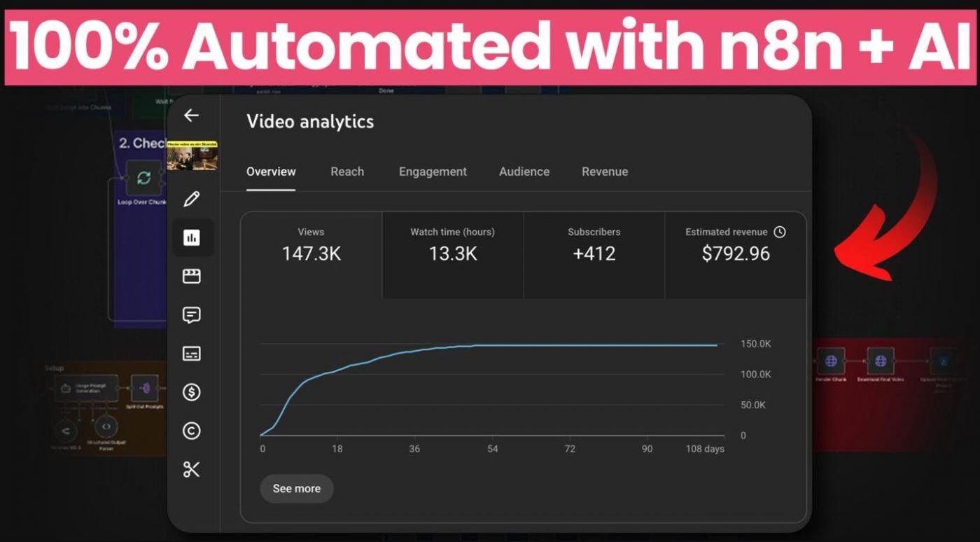980x542 pixels.
Task: Click the "36" day axis label
Action: (x=415, y=449)
